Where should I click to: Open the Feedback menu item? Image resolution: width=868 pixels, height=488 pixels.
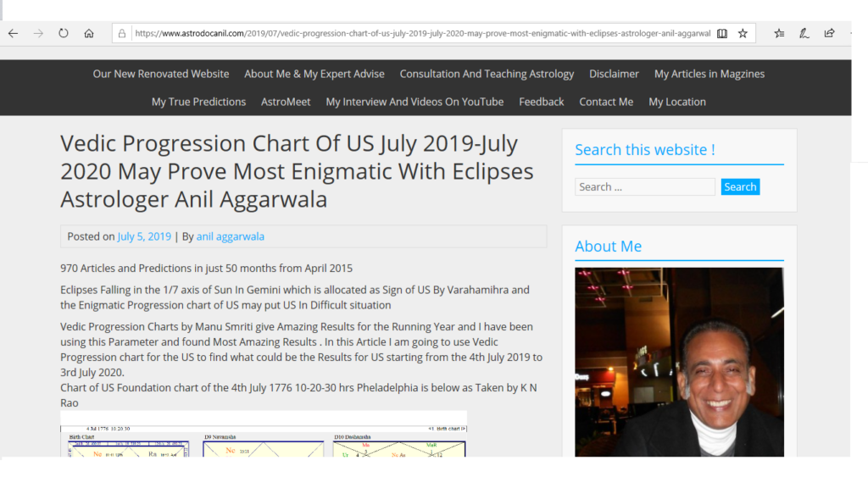pos(542,102)
